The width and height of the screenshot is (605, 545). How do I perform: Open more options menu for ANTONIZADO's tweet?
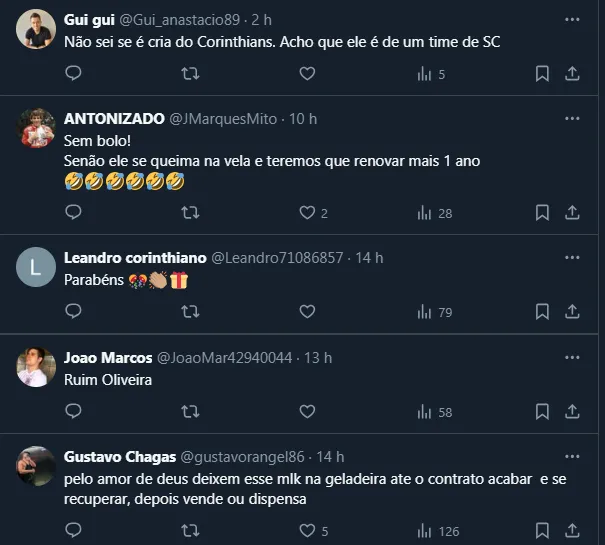pos(571,118)
